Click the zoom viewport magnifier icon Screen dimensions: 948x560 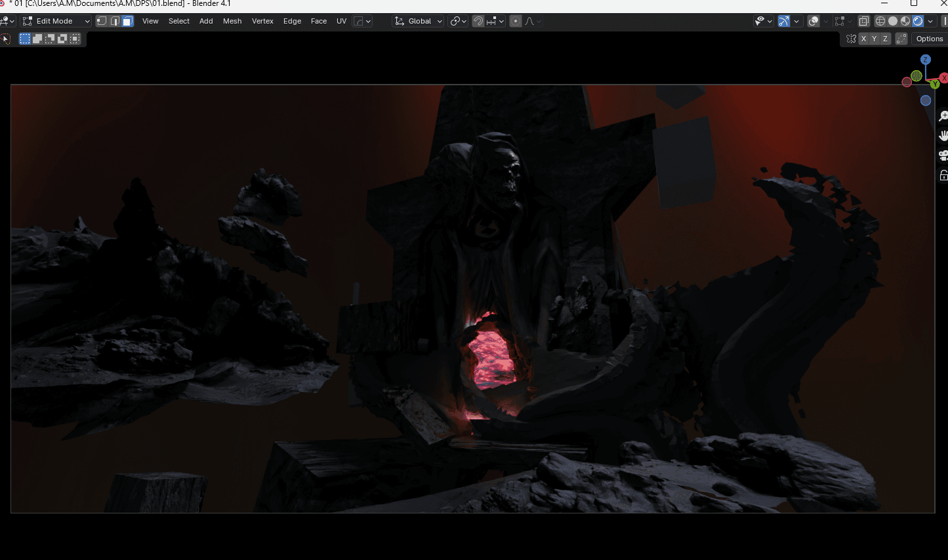pyautogui.click(x=943, y=116)
